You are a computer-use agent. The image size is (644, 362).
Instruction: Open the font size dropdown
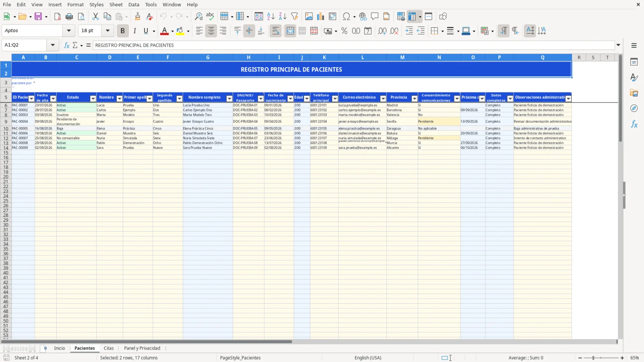click(x=107, y=31)
